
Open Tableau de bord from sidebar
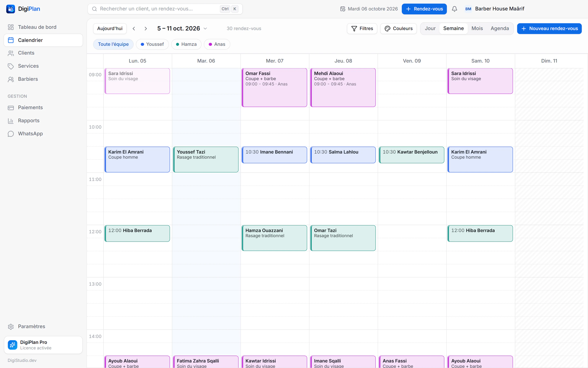tap(43, 27)
